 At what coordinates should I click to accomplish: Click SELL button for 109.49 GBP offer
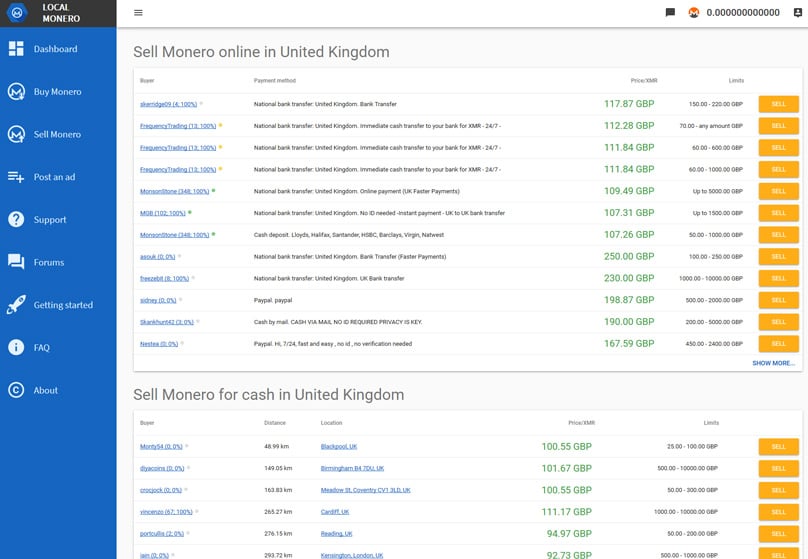pos(778,191)
